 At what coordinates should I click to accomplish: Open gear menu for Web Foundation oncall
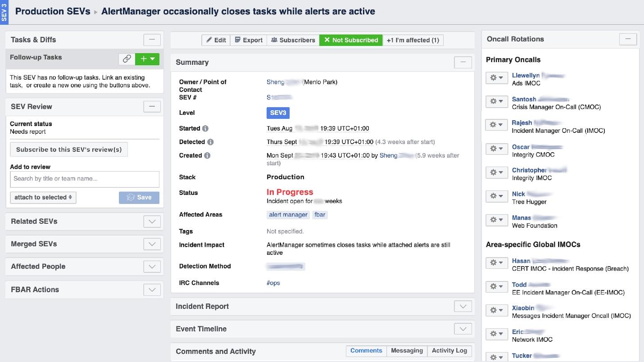496,220
